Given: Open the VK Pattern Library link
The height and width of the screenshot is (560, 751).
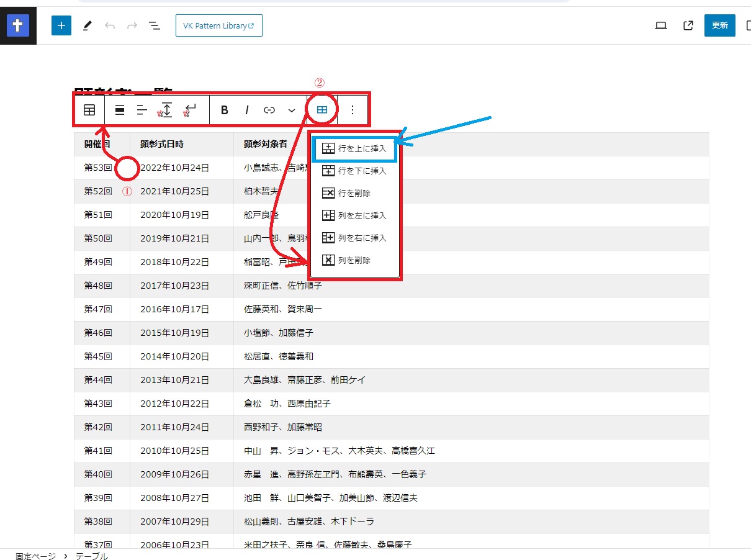Looking at the screenshot, I should [218, 25].
